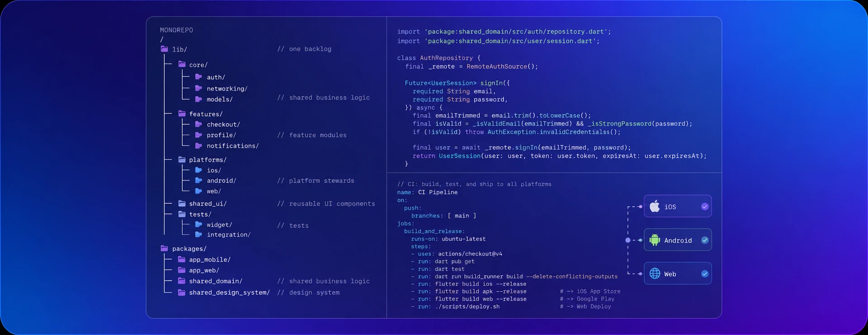The width and height of the screenshot is (868, 335).
Task: Select the tests/ tree label
Action: (x=200, y=214)
